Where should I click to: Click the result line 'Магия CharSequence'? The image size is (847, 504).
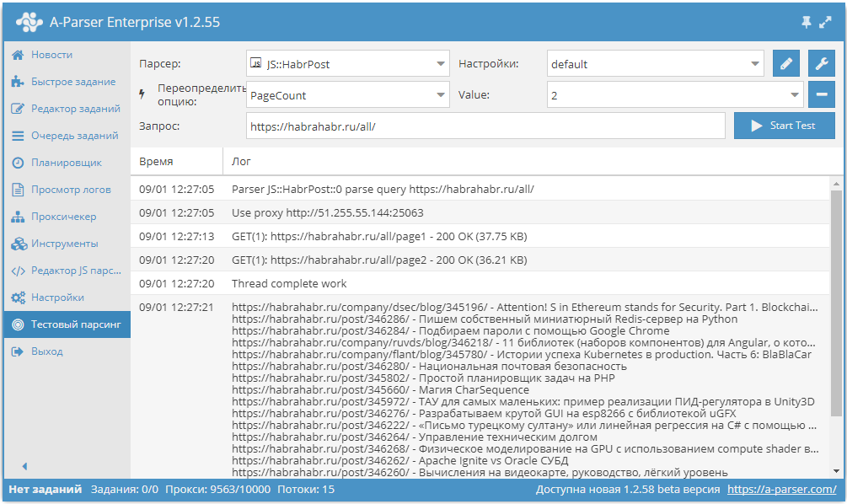380,390
